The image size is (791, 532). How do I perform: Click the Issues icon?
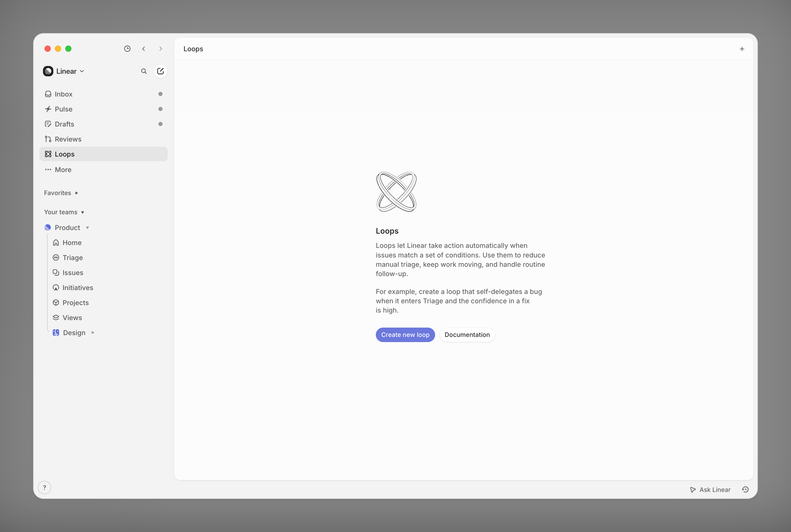tap(56, 272)
